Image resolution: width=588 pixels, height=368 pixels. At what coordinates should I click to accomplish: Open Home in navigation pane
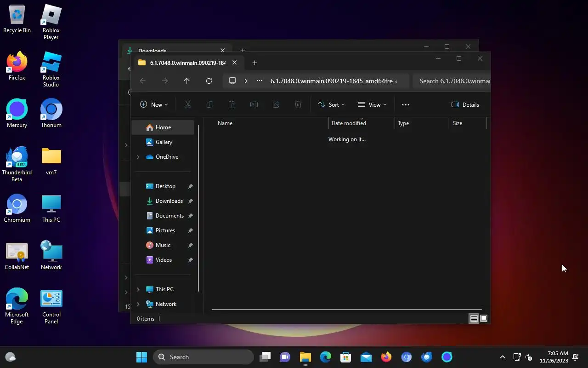pos(163,127)
